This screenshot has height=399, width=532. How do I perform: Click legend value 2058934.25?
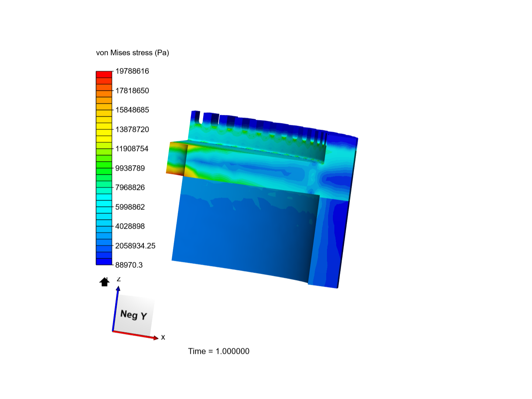click(135, 246)
